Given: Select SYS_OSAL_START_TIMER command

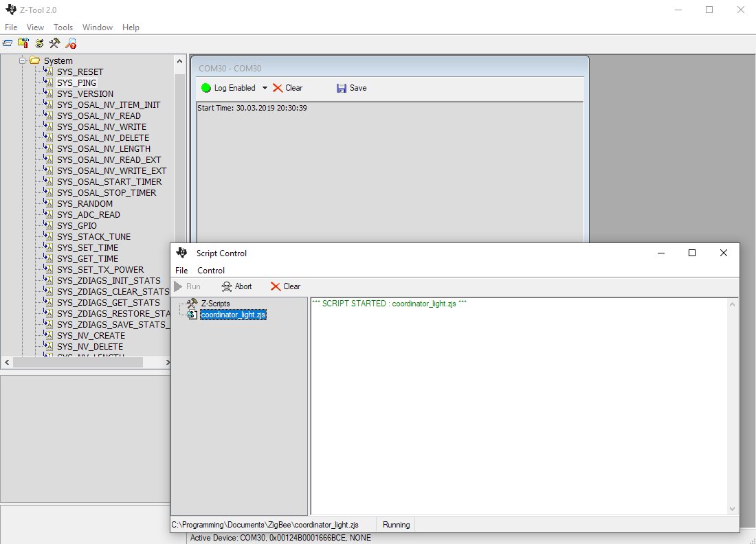Looking at the screenshot, I should pyautogui.click(x=109, y=181).
